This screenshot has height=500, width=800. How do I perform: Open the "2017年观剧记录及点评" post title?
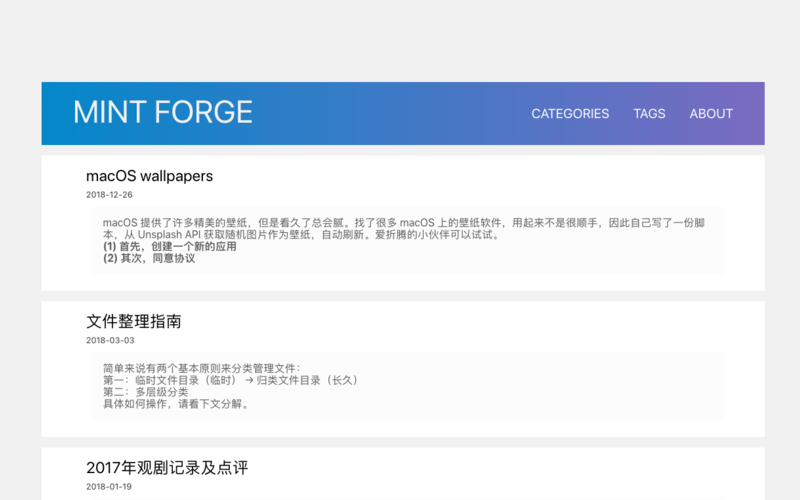166,467
